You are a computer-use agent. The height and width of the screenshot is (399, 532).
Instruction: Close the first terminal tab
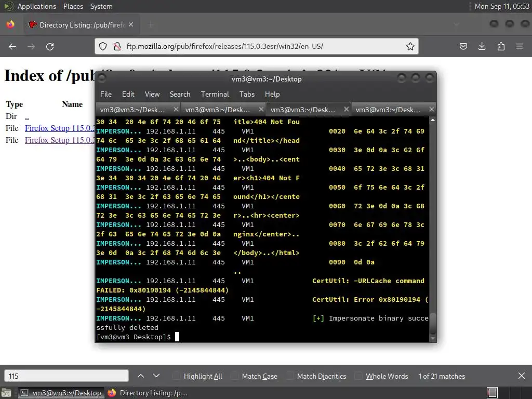tap(176, 109)
